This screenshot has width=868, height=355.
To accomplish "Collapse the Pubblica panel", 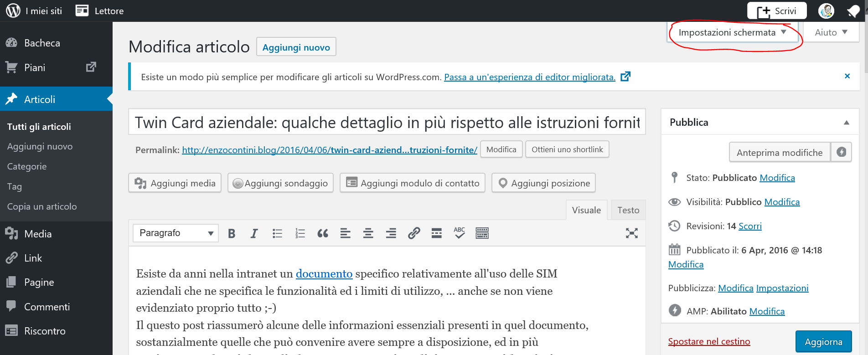I will point(846,123).
